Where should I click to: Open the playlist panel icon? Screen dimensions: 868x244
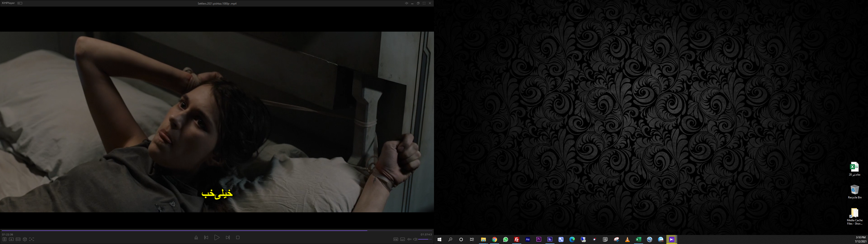[x=4, y=239]
